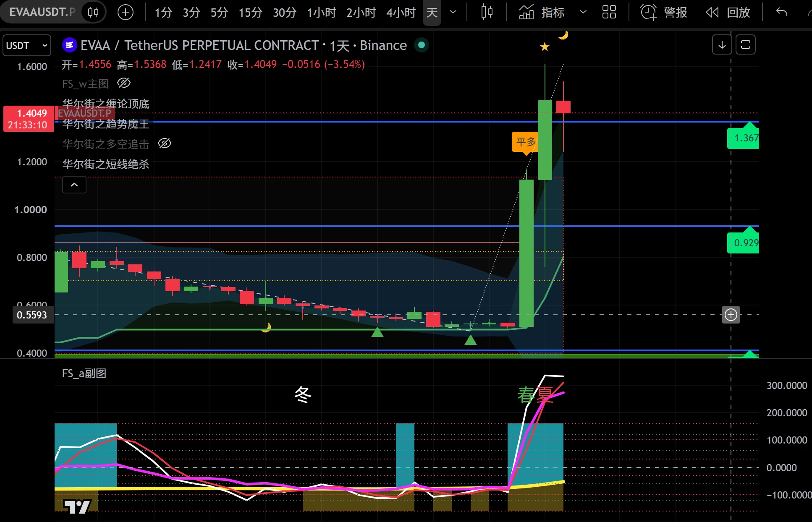Click the yellow star marker above candle
Screen dimensions: 812x522
point(545,47)
